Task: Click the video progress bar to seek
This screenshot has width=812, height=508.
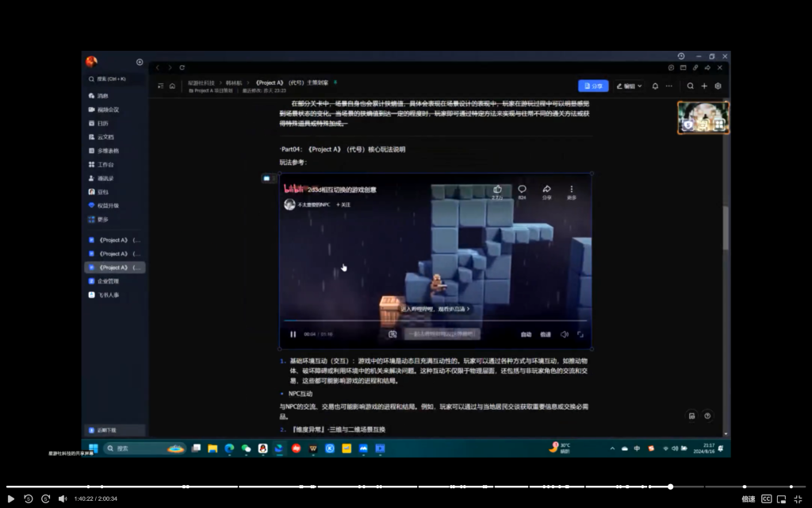Action: (x=396, y=486)
